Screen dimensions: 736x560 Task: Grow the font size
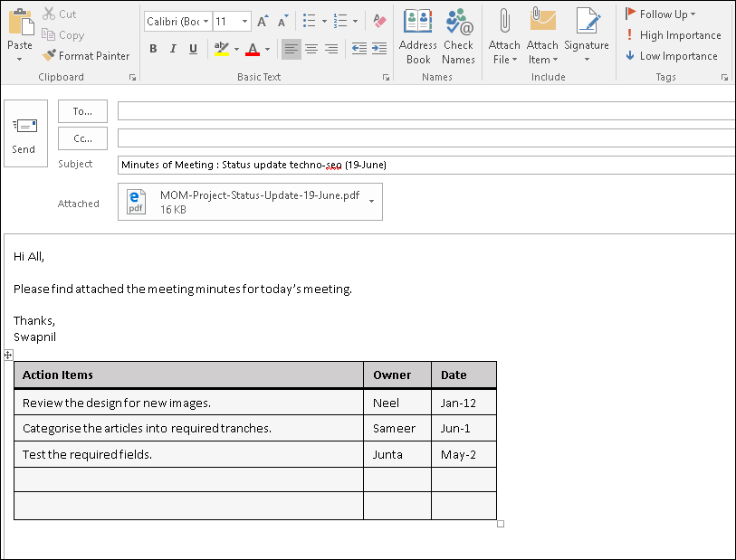(263, 21)
